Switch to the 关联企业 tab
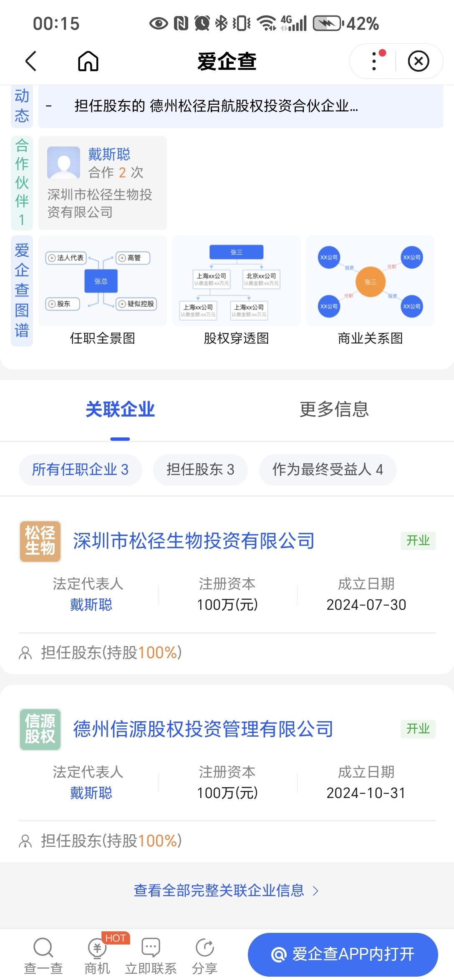454x980 pixels. [120, 409]
